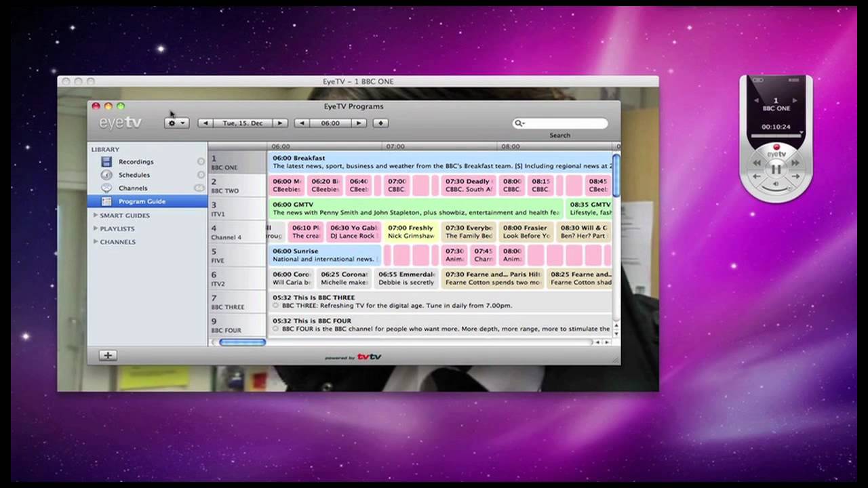Viewport: 868px width, 488px height.
Task: Select channel 5 FIVE row header
Action: 237,256
